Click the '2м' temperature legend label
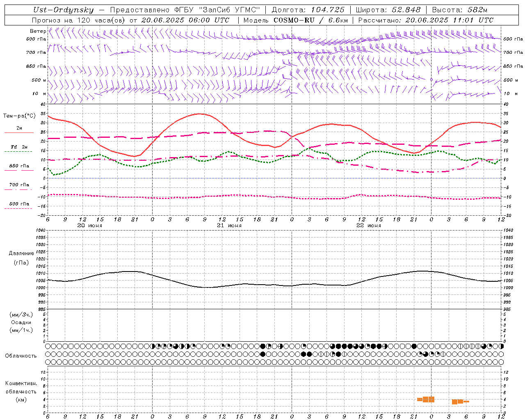This screenshot has width=525, height=420. 19,128
